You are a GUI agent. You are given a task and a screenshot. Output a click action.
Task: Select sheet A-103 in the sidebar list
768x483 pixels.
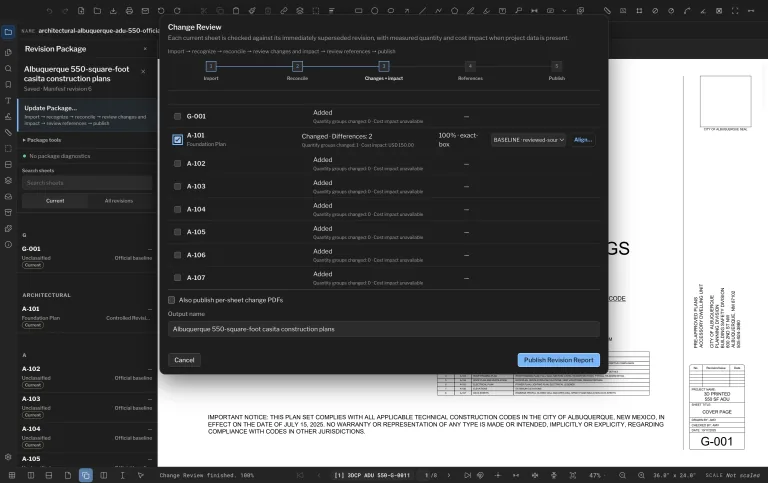(x=87, y=407)
